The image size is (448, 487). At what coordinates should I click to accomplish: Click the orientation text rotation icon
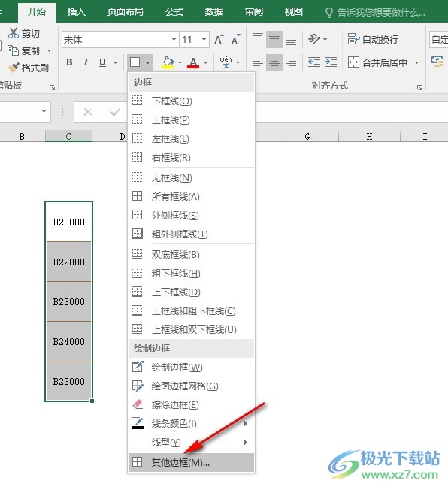pos(313,39)
